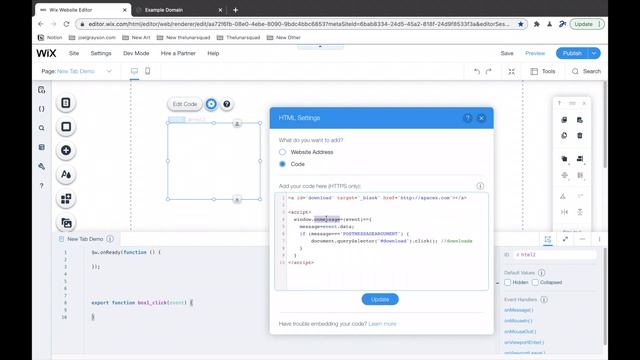The width and height of the screenshot is (640, 360).
Task: Open the Hire a Partner menu
Action: [178, 53]
